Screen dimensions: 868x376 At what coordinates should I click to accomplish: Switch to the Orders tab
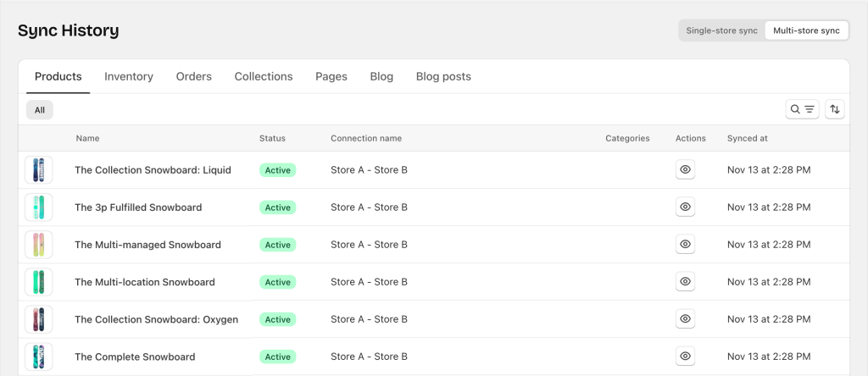(194, 76)
